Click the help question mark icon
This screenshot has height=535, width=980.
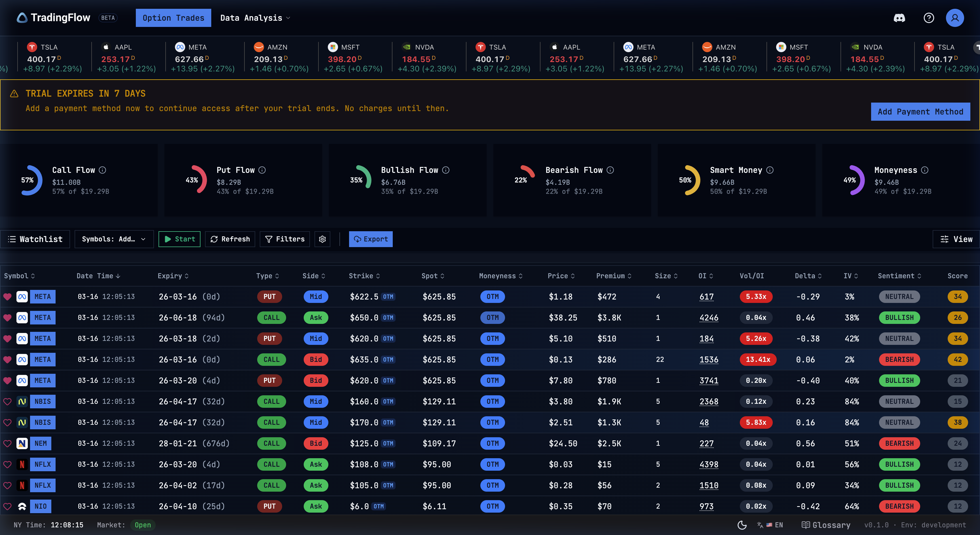click(928, 18)
